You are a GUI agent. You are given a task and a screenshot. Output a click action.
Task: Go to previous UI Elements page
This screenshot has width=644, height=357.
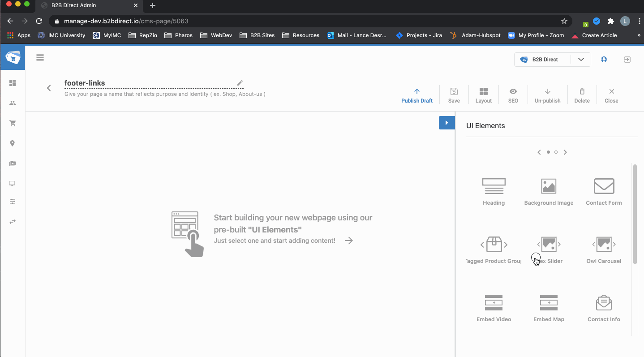pos(539,152)
